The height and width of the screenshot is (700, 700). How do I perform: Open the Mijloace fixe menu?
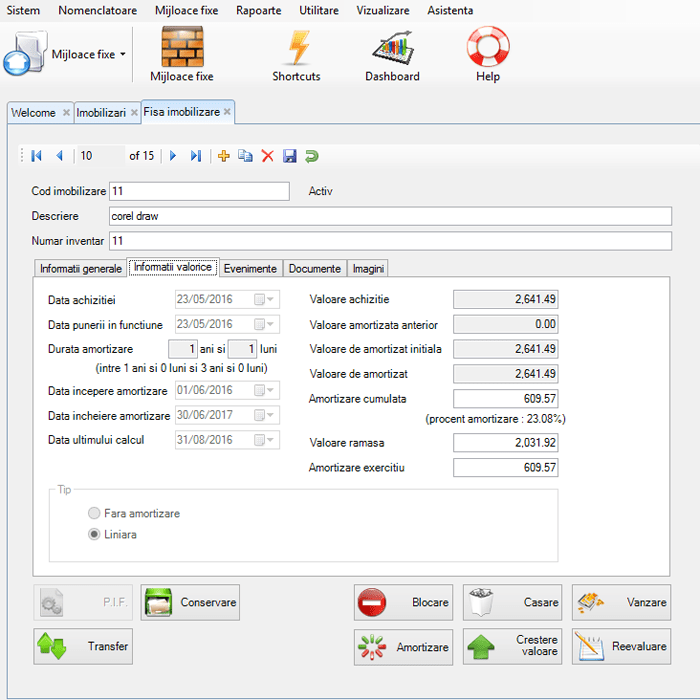(187, 10)
